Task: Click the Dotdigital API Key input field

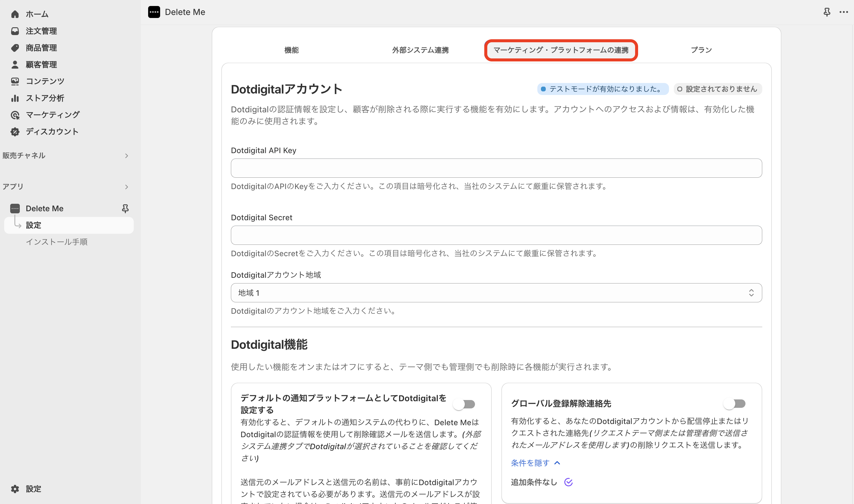Action: pyautogui.click(x=496, y=168)
